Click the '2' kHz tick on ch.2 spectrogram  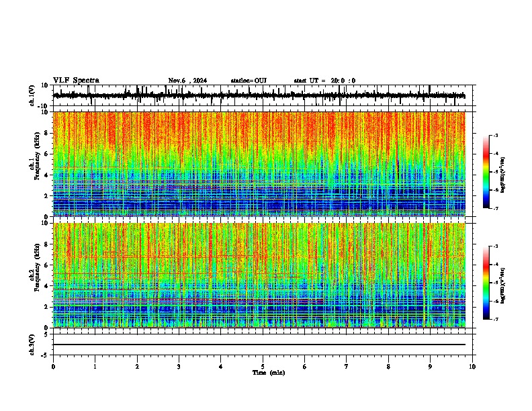click(x=47, y=307)
